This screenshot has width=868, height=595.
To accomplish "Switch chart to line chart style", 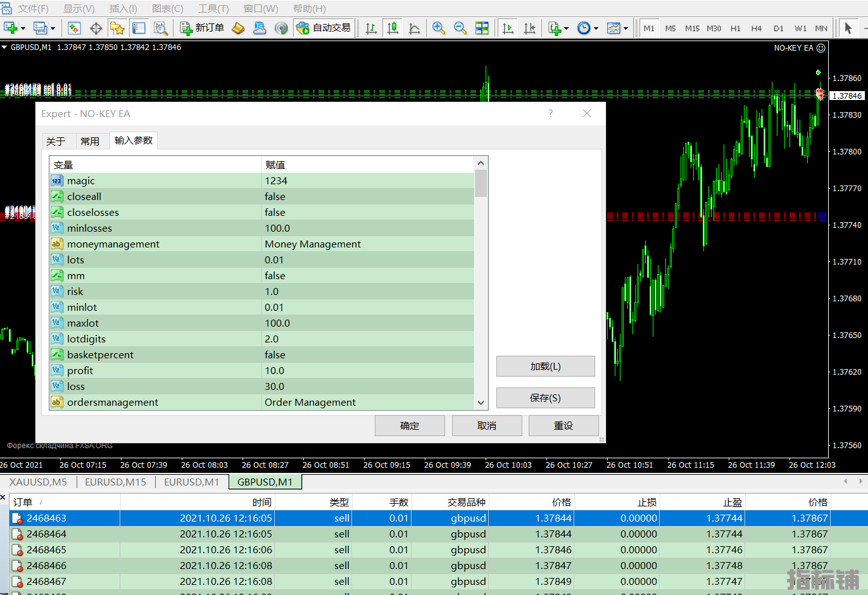I will pos(415,28).
